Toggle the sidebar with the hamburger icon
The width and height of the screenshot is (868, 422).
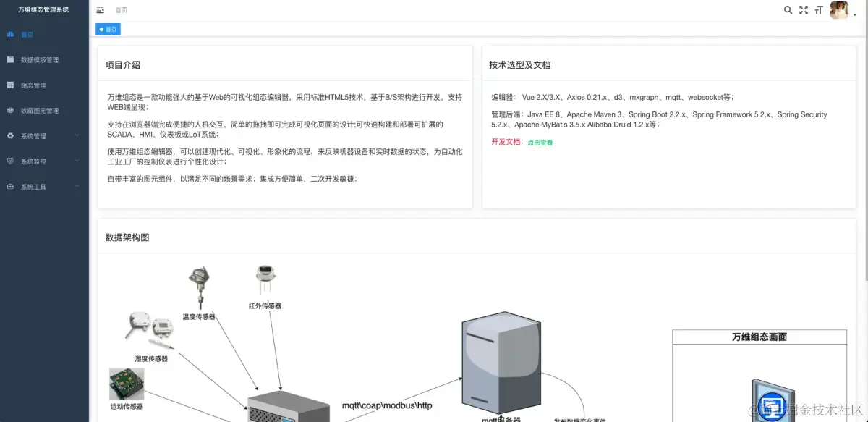click(x=100, y=10)
